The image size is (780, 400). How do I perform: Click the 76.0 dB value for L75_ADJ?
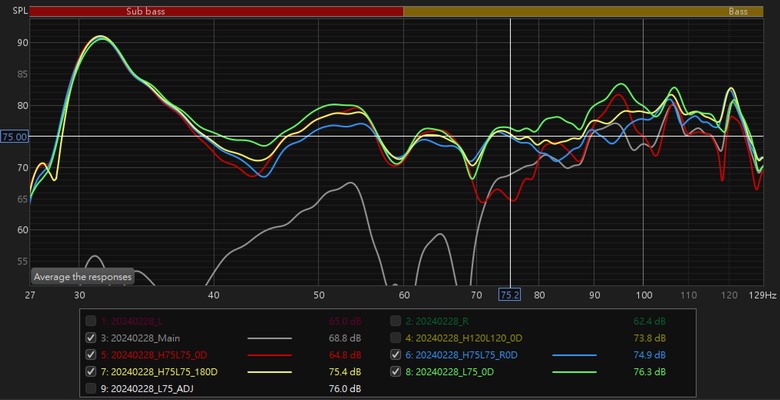pos(345,389)
